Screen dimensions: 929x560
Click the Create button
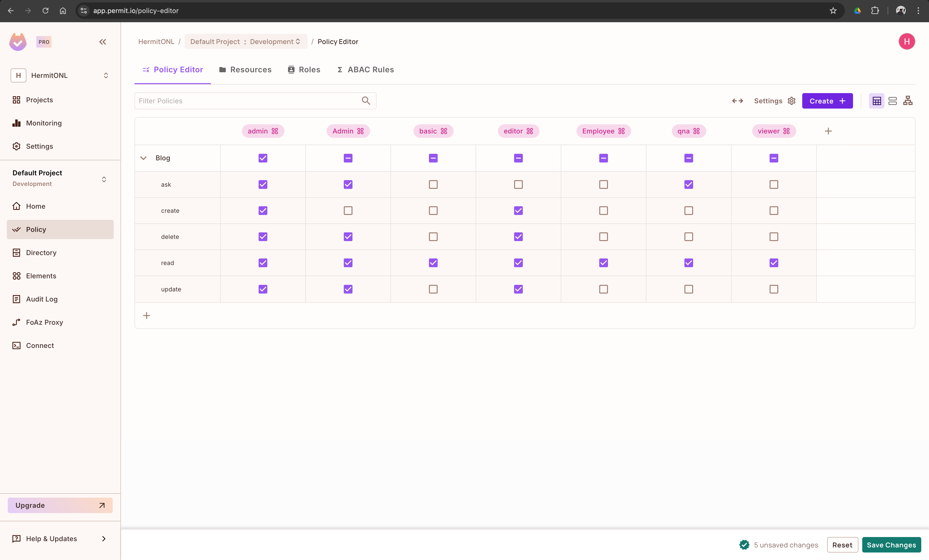coord(827,101)
